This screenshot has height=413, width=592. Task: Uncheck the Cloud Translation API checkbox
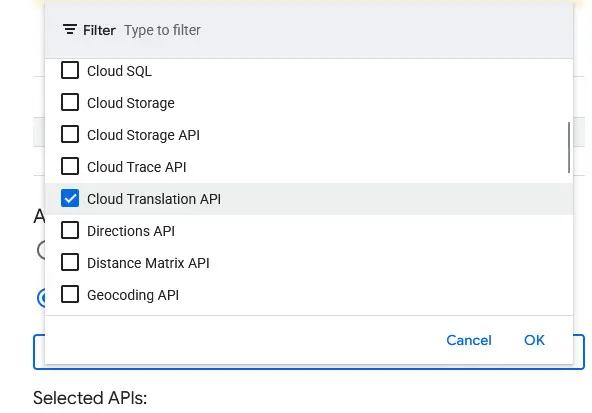(x=70, y=198)
